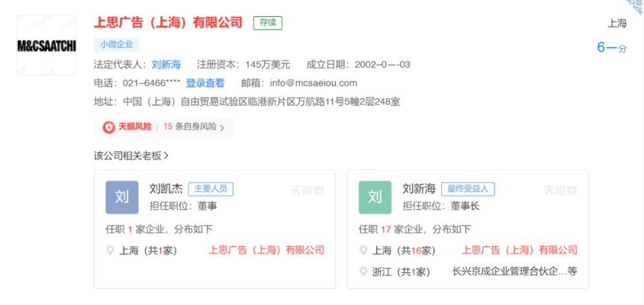Viewport: 644px width, 305px height.
Task: Click 任职 17 家企业 text
Action: pos(415,229)
